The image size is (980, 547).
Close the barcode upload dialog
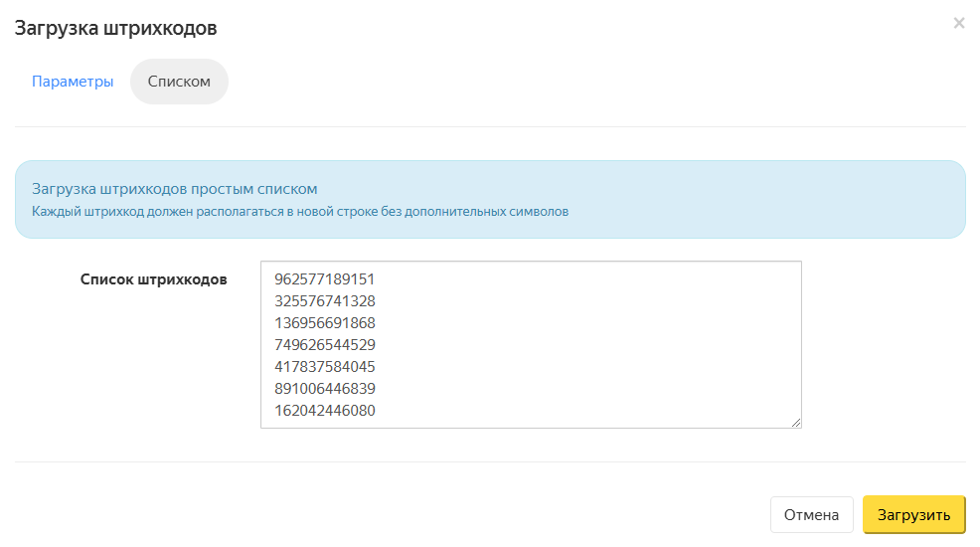958,23
